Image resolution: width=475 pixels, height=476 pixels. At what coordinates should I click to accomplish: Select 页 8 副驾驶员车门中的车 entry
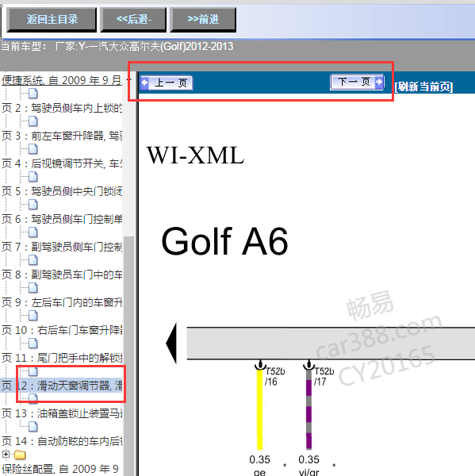[x=62, y=274]
